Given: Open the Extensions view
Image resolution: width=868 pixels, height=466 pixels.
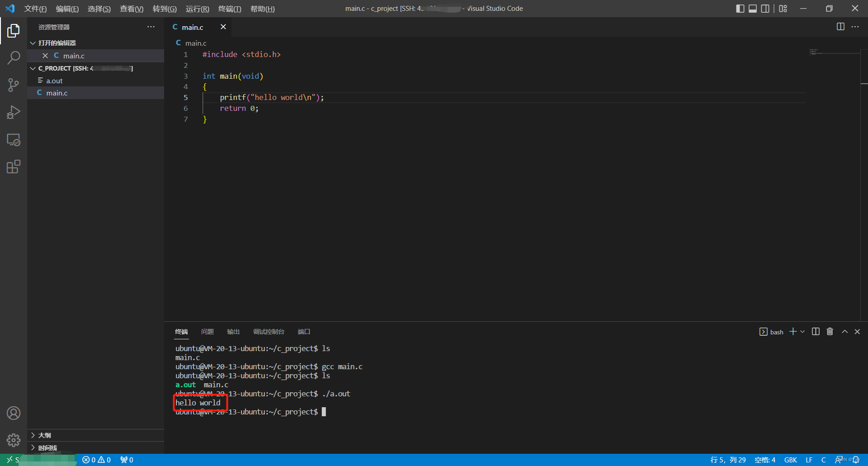Looking at the screenshot, I should point(14,167).
